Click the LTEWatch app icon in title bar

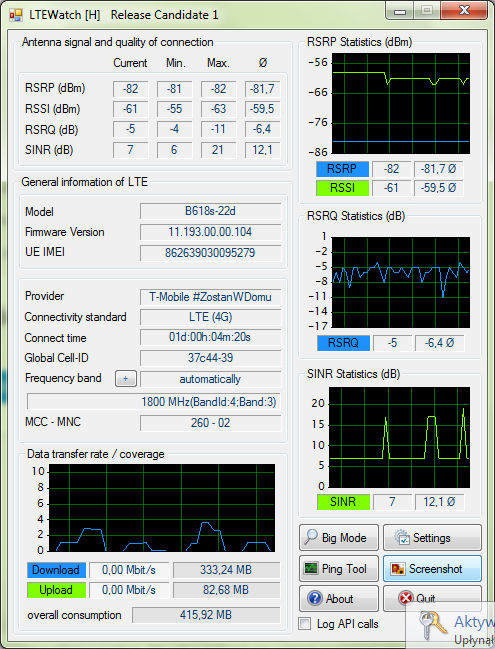click(x=16, y=15)
